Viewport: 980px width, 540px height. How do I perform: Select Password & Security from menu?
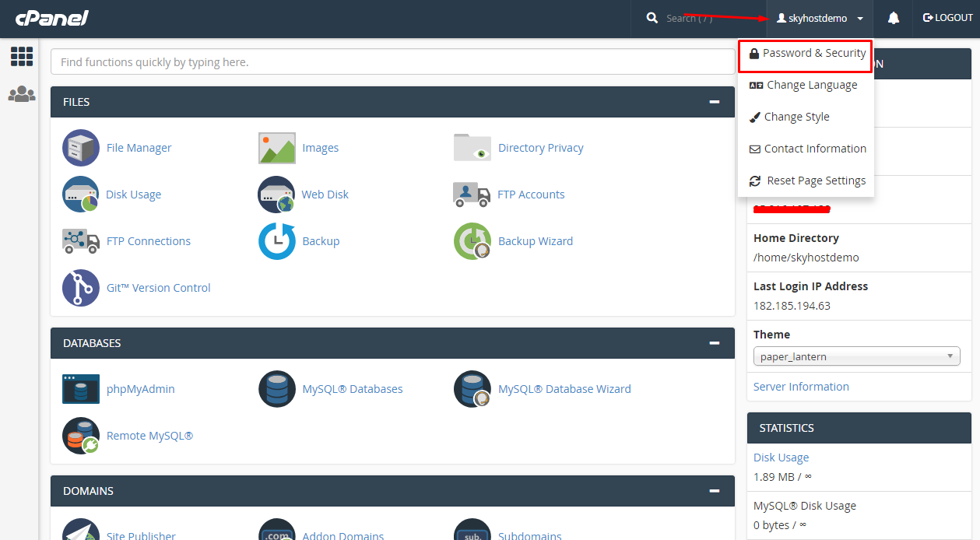coord(806,53)
